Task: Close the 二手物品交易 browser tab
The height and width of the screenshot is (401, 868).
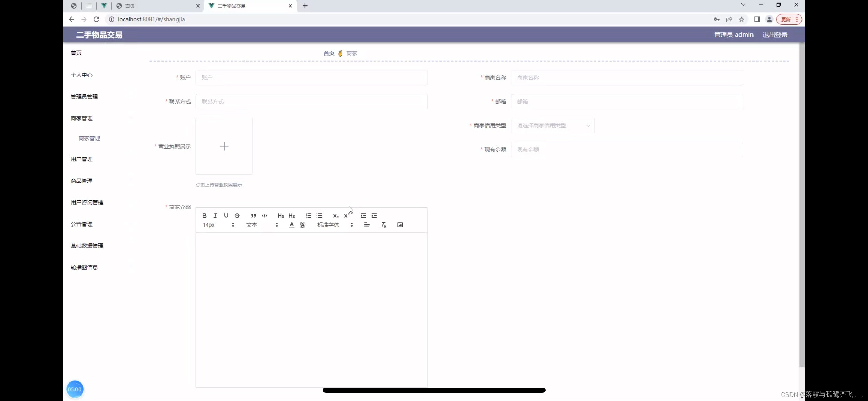Action: click(290, 6)
